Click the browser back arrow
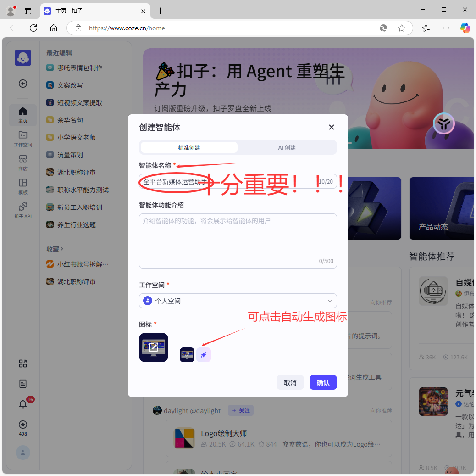The width and height of the screenshot is (476, 476). coord(13,28)
